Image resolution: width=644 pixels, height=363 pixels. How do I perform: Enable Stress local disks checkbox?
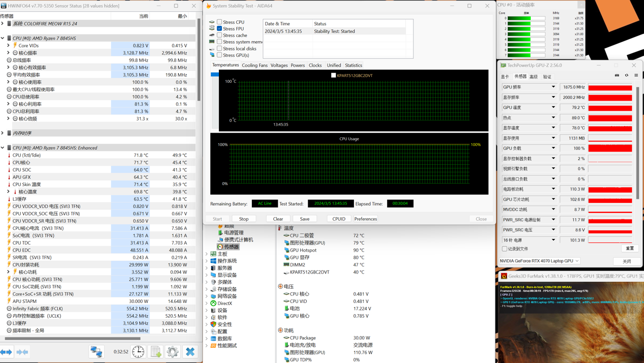tap(219, 48)
